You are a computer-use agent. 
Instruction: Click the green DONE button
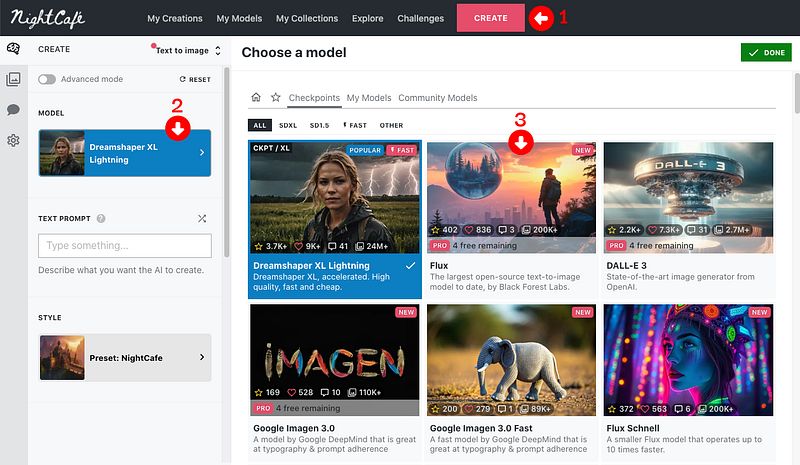tap(766, 53)
